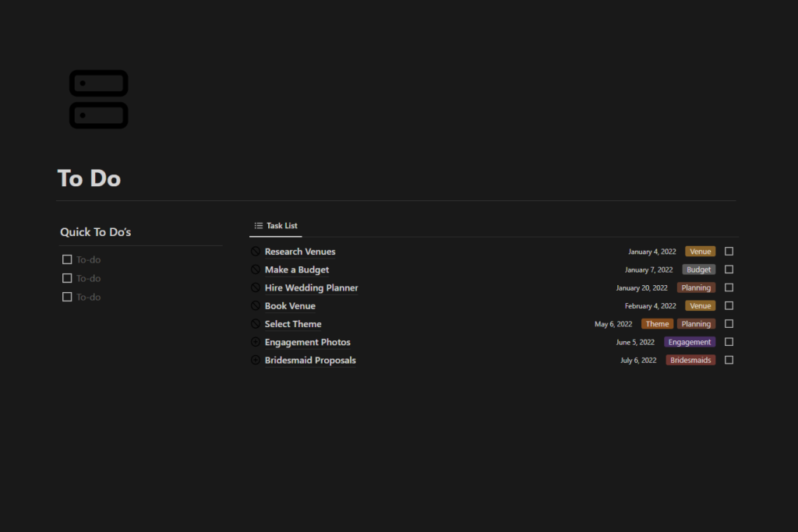Open the Bridesmaid Proposals task
The image size is (798, 532).
click(310, 360)
